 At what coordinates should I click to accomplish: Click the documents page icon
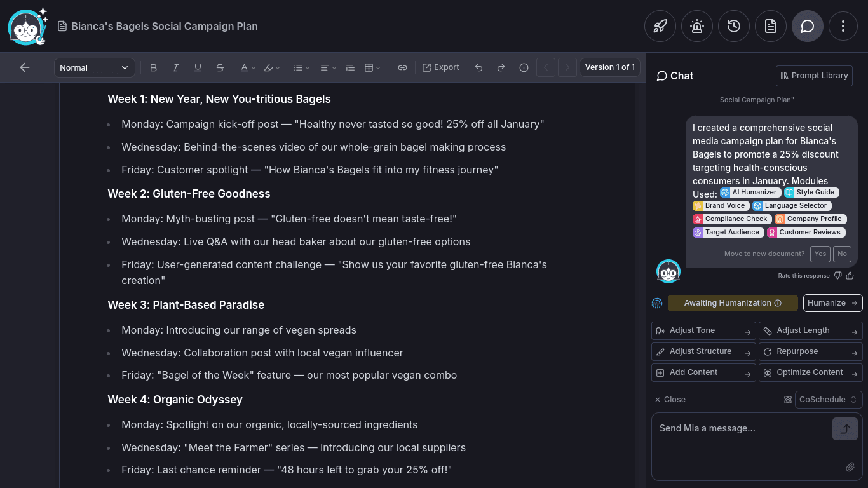(x=771, y=26)
